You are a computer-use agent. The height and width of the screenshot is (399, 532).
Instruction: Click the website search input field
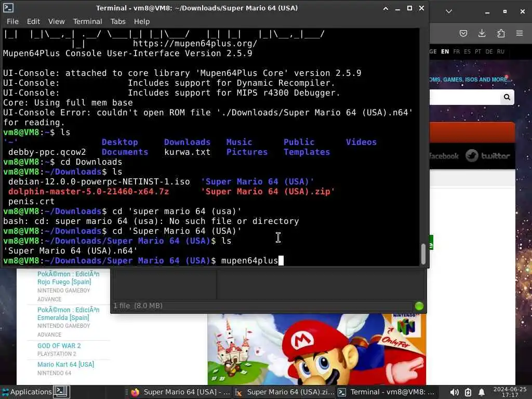465,97
